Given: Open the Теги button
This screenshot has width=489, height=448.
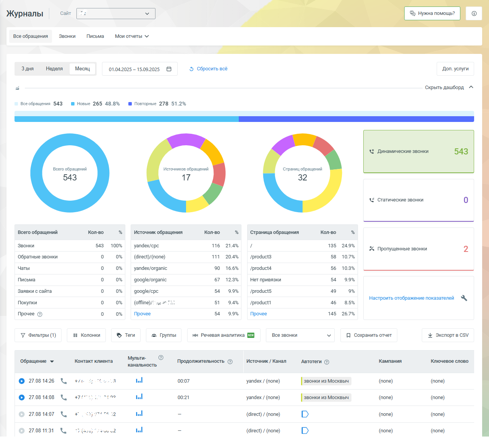Looking at the screenshot, I should coord(126,335).
